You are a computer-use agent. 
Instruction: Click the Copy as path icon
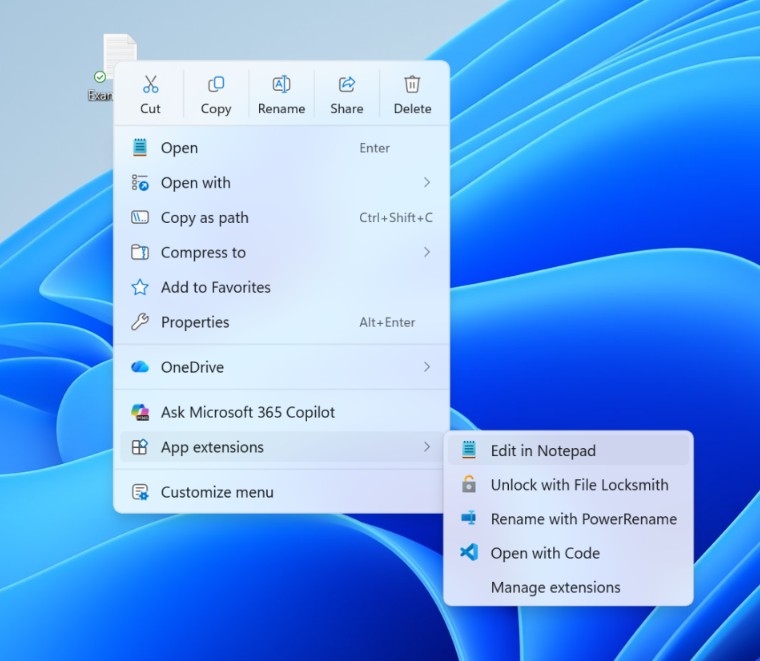click(140, 218)
